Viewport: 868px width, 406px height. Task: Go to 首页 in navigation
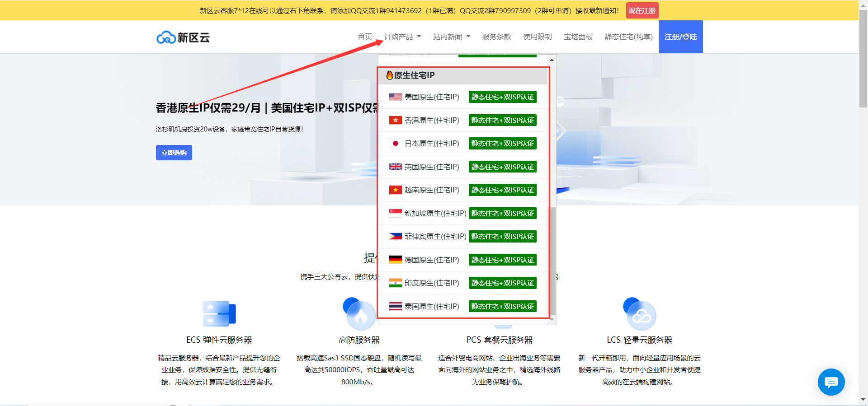pyautogui.click(x=365, y=37)
